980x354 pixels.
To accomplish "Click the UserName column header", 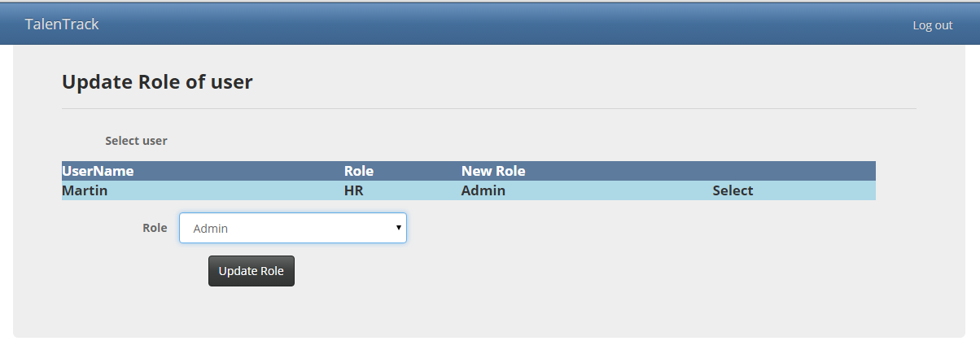I will (98, 171).
